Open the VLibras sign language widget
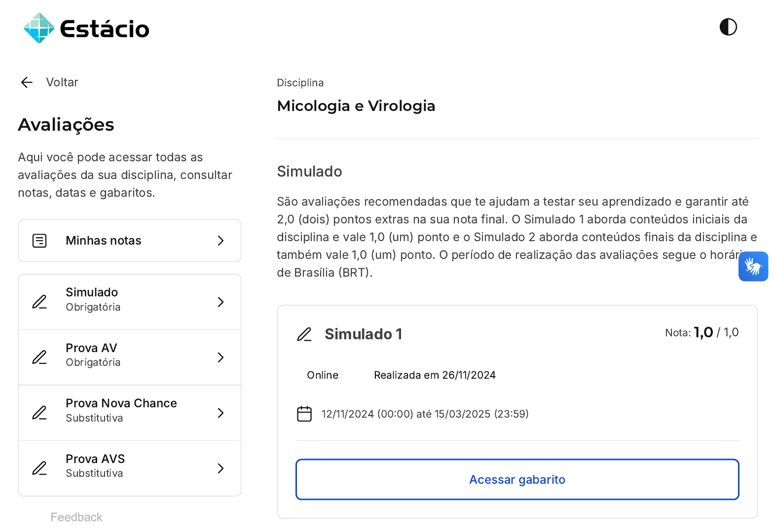Image resolution: width=776 pixels, height=532 pixels. click(753, 267)
